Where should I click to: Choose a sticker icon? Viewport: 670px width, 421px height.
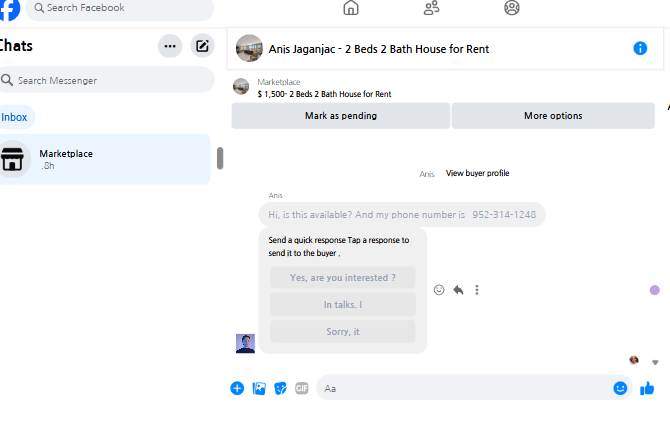click(280, 388)
